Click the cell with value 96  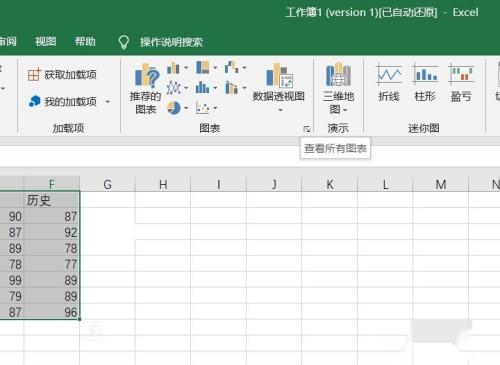52,312
